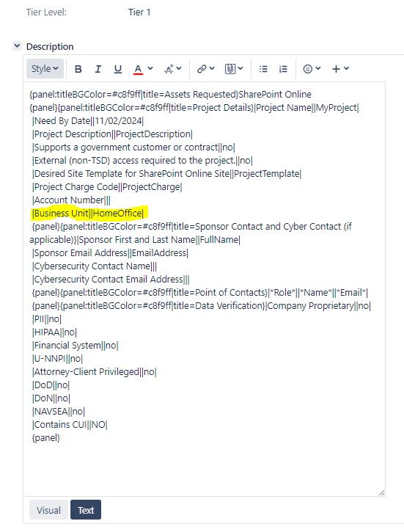Click the U-NNPI line

(57, 359)
